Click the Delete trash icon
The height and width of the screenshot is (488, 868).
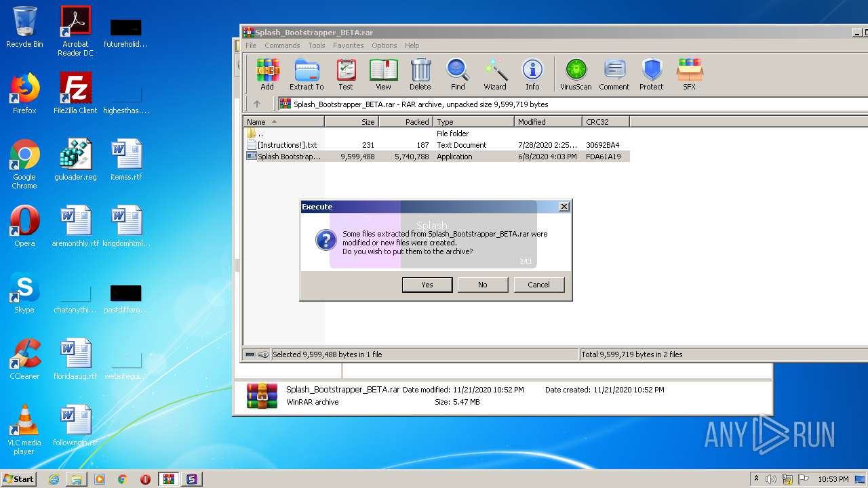point(420,75)
